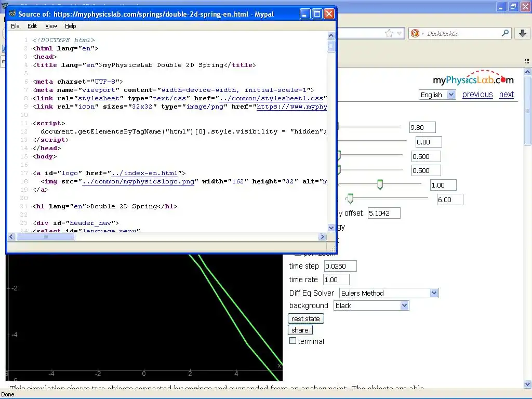Click the tab list grid icon in browser
The height and width of the screenshot is (399, 532).
527,61
